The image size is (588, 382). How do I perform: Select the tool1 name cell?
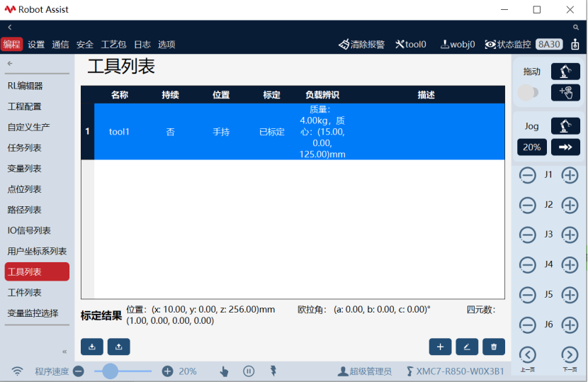pos(119,132)
